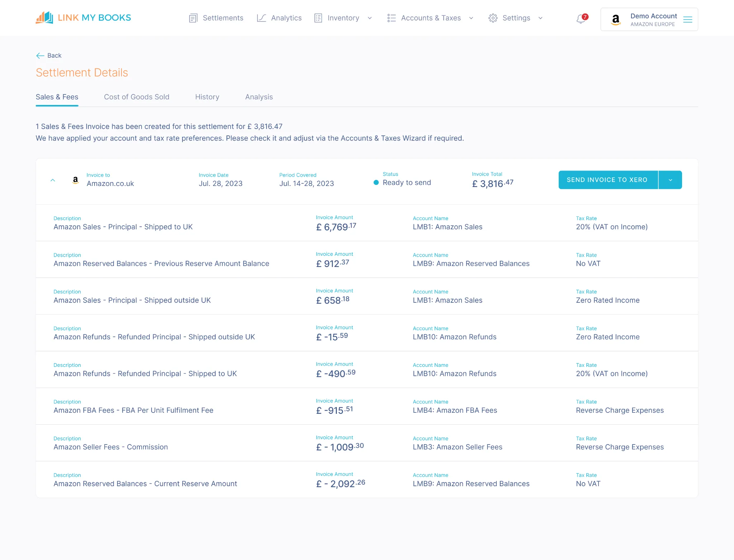
Task: Click invoice total £ 3,816.47
Action: click(493, 183)
